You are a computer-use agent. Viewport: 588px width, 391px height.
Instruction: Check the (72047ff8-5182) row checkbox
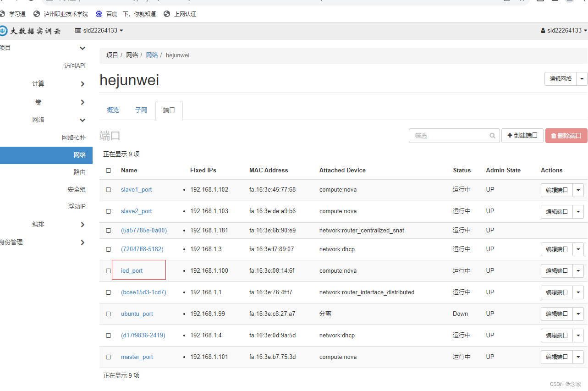[x=109, y=249]
